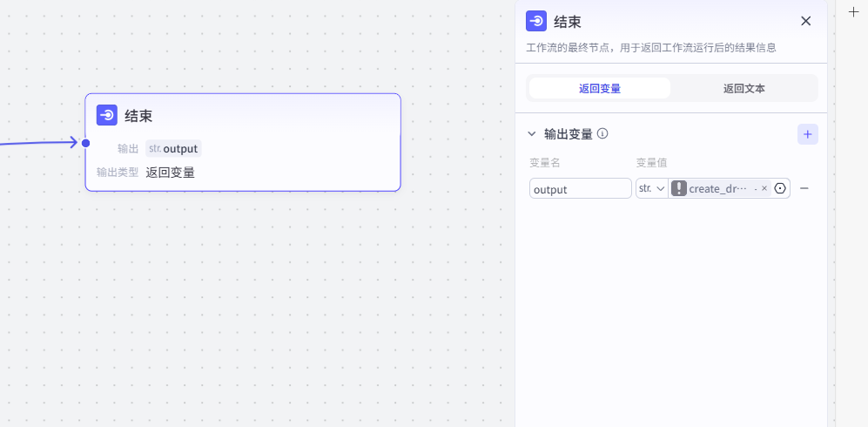Viewport: 868px width, 427px height.
Task: Select the 结束 node title on canvas
Action: [x=139, y=116]
